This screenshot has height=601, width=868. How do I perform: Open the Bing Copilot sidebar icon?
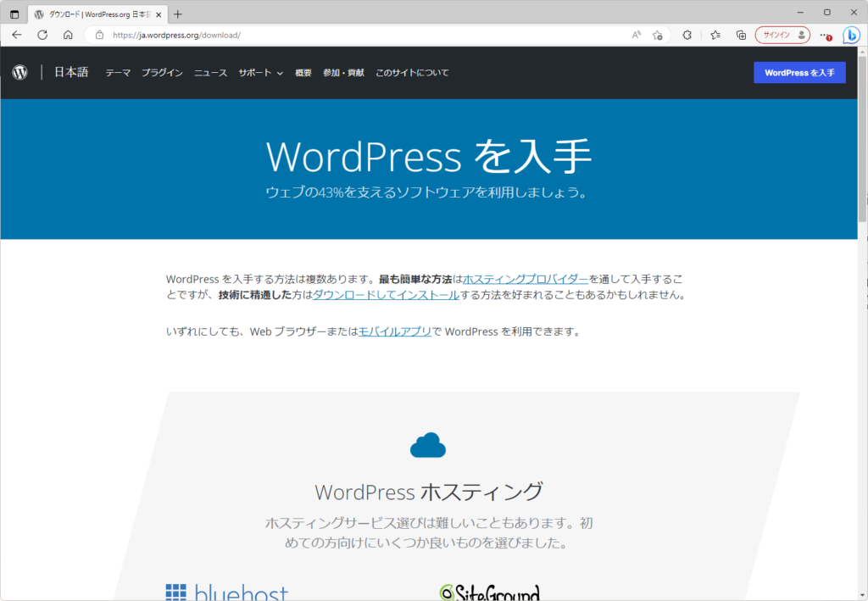click(851, 35)
